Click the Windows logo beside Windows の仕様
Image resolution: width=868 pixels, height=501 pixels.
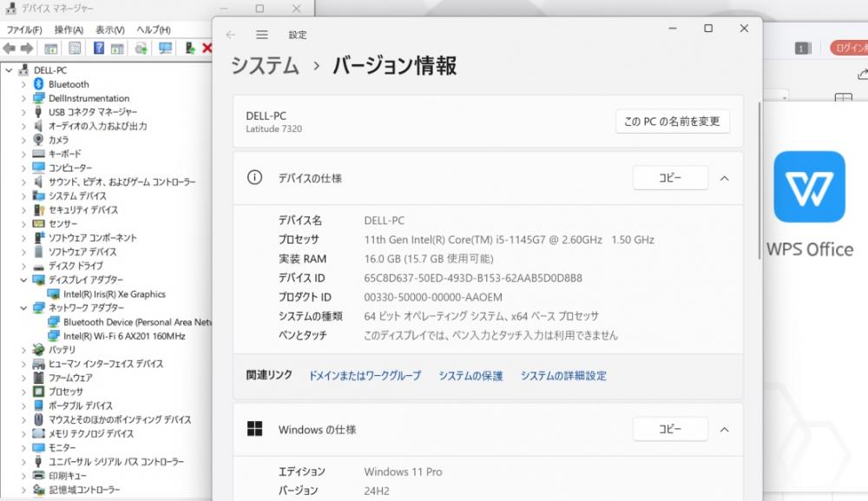pyautogui.click(x=254, y=429)
